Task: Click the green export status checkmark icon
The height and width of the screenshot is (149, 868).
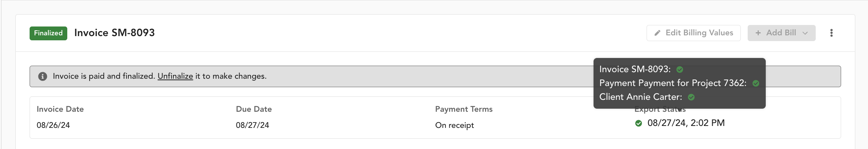Action: click(x=639, y=123)
